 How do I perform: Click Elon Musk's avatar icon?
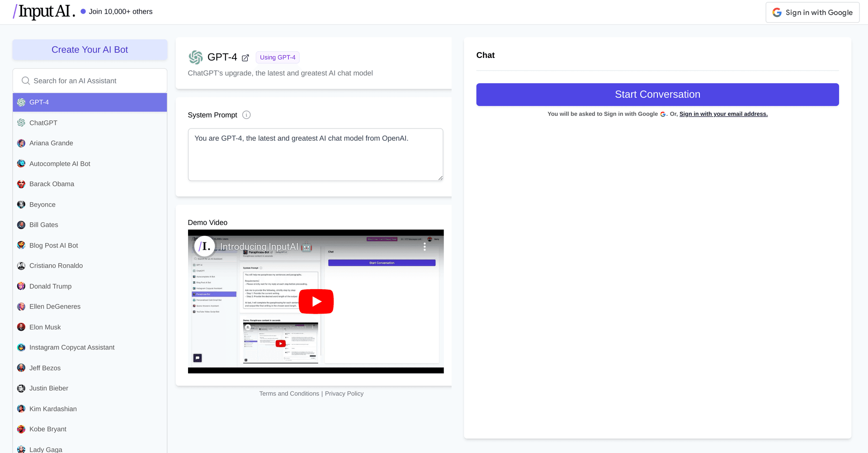21,327
